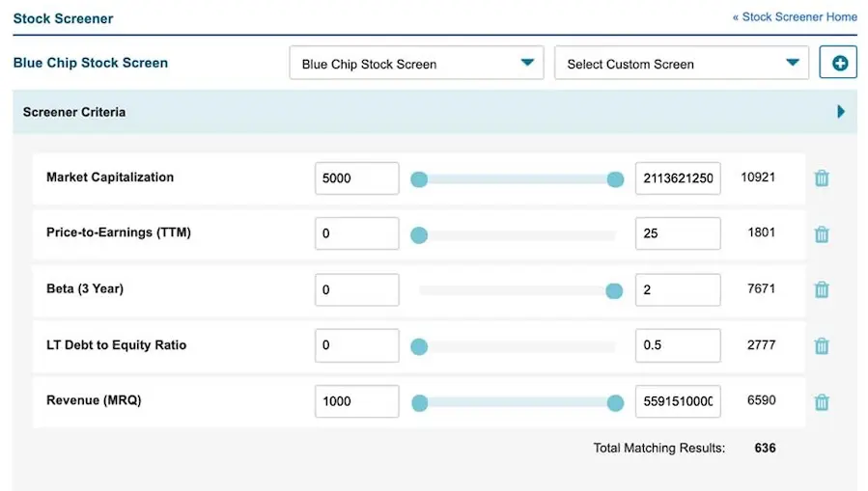Screen dimensions: 868x491
Task: Click the LT Debt to Equity maximum field 0.5
Action: pyautogui.click(x=677, y=345)
